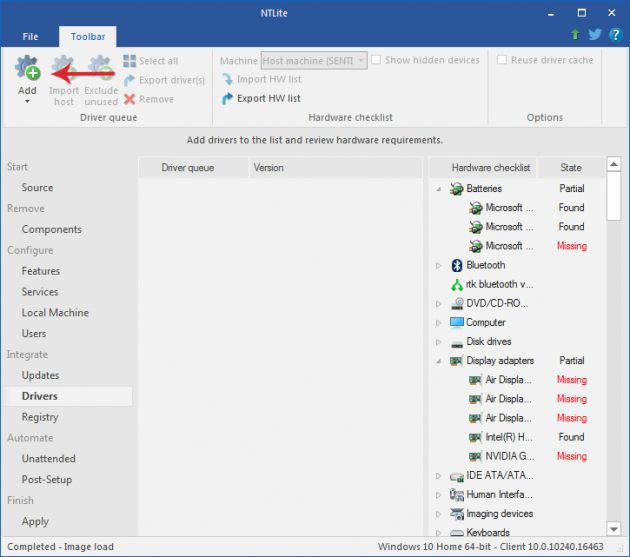Select the rtk bluetooth device icon
This screenshot has height=557, width=630.
(457, 285)
